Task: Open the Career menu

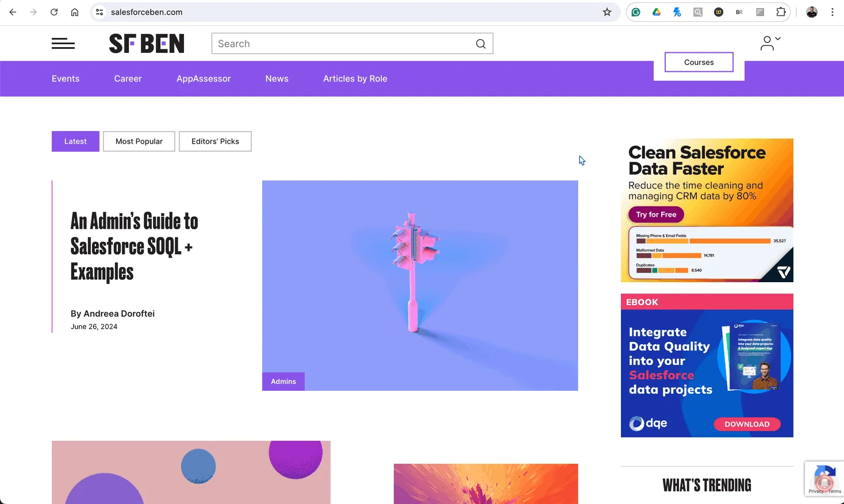Action: [128, 79]
